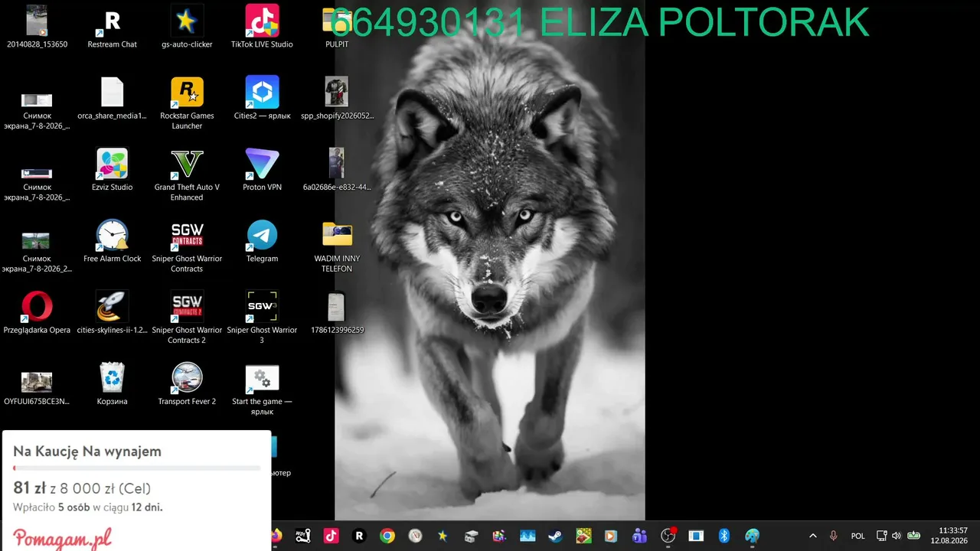Launch Rockstar Games Launcher shortcut
980x551 pixels.
point(187,103)
